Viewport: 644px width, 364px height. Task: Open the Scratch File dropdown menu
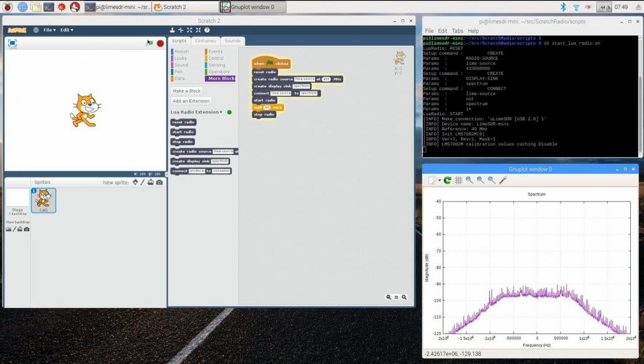[x=50, y=30]
